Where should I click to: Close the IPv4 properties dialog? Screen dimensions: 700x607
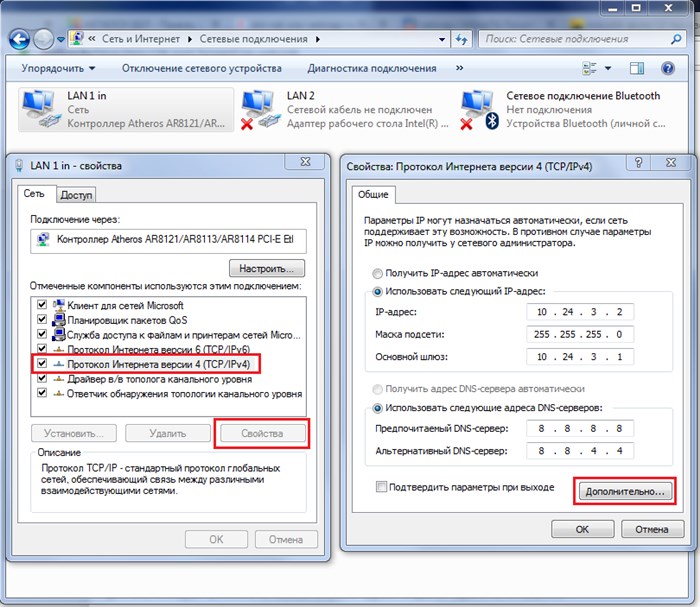671,162
